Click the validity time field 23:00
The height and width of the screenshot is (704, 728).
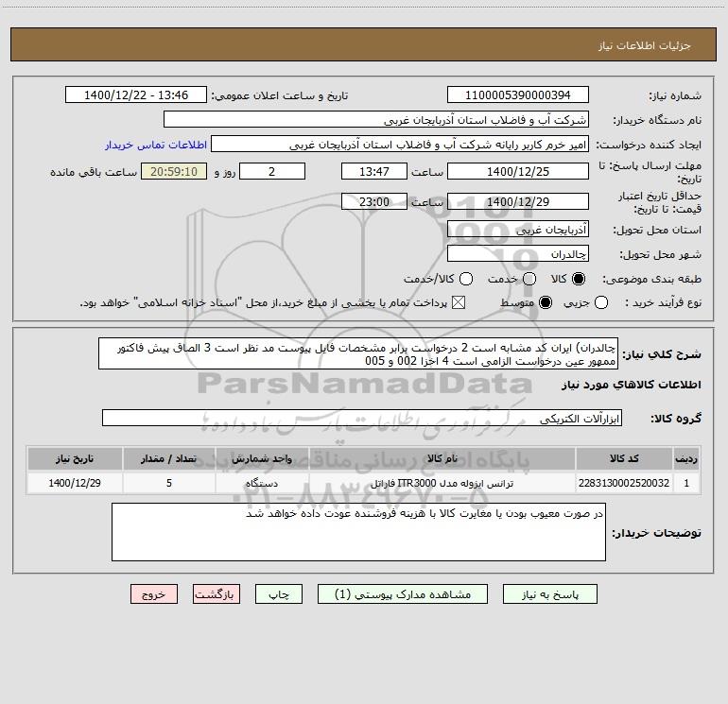374,202
